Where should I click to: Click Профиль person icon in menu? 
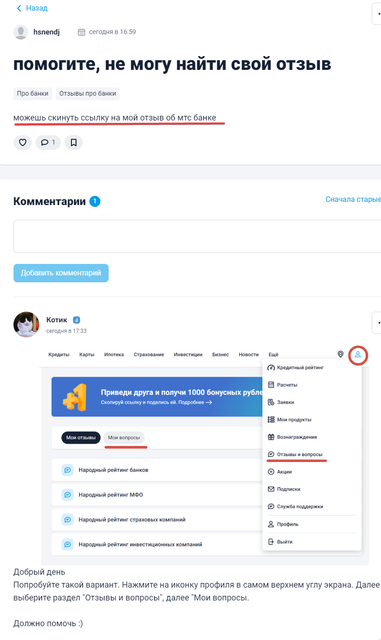point(271,524)
